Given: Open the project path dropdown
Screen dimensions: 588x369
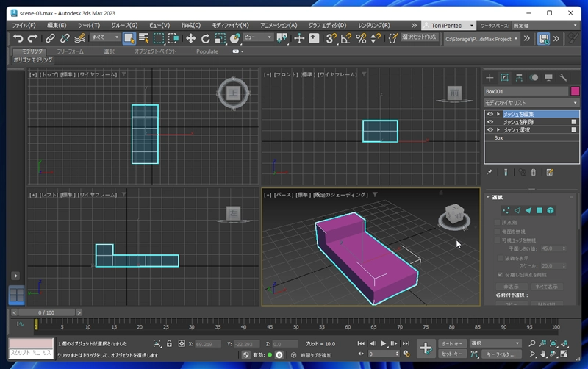Looking at the screenshot, I should [482, 39].
